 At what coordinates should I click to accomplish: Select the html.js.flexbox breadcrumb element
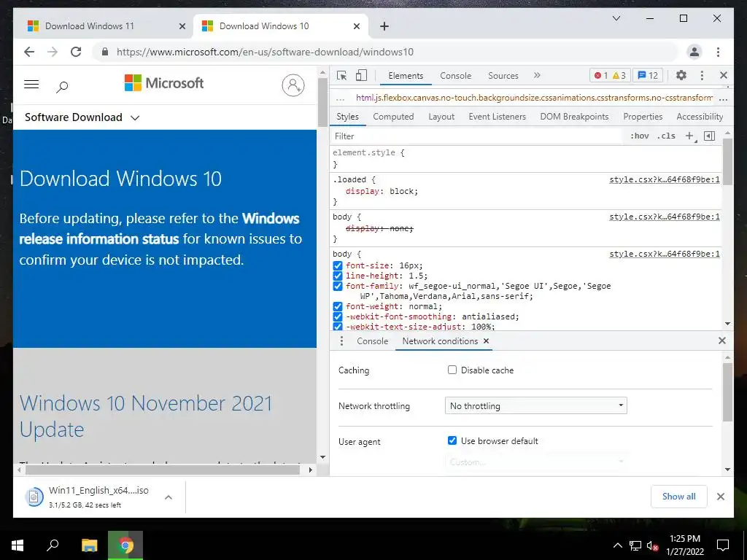coord(534,98)
